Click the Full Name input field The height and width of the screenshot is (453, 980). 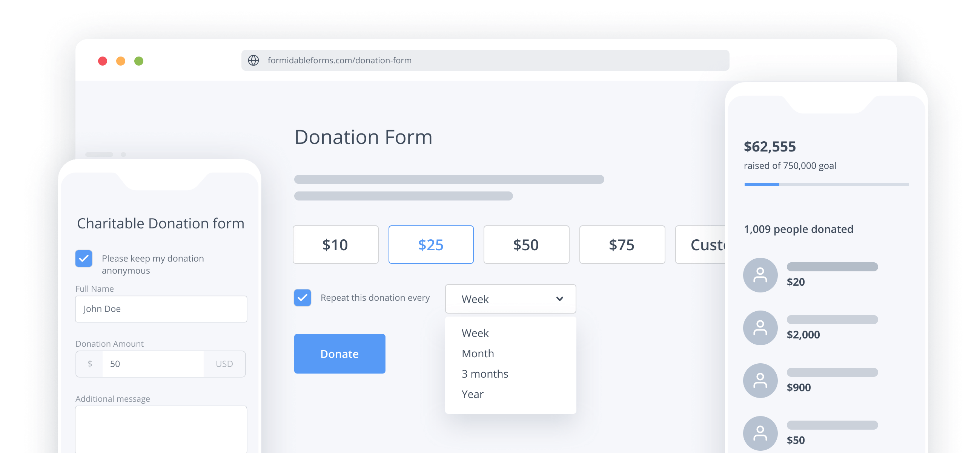coord(161,309)
